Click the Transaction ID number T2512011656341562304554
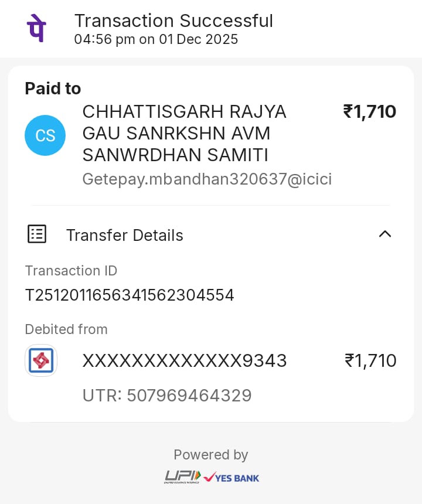Viewport: 422px width, 504px height. 130,295
